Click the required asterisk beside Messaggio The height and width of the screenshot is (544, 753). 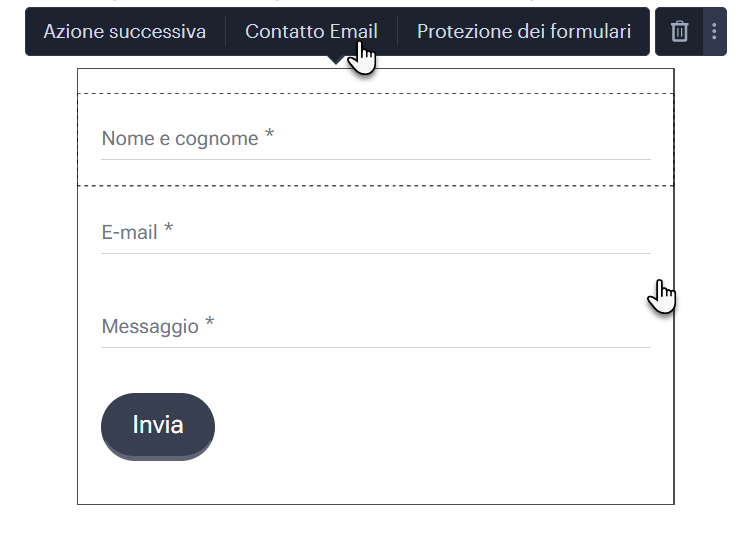coord(209,323)
